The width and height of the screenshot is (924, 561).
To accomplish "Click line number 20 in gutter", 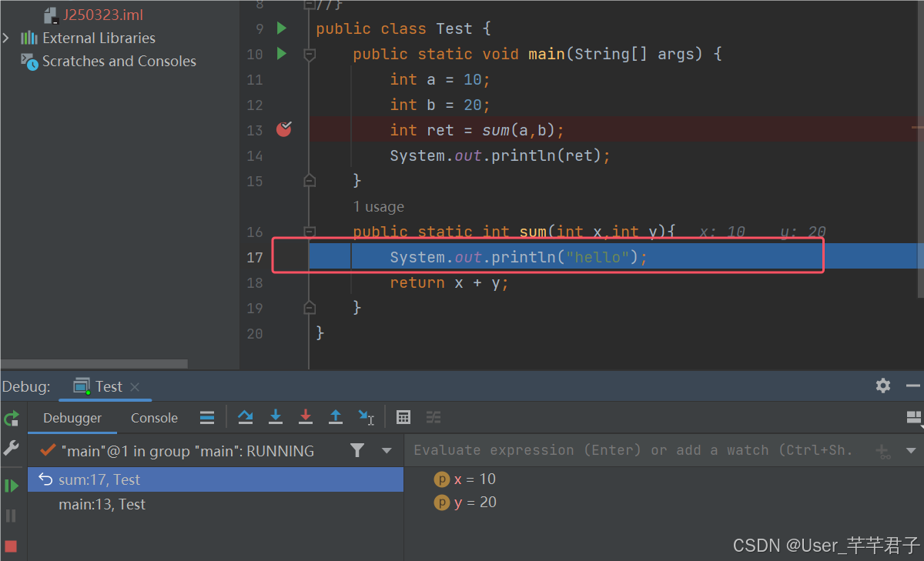I will (x=255, y=333).
